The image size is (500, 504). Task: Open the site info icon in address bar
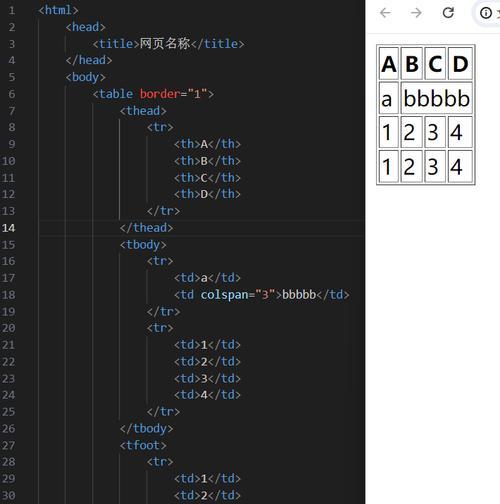click(x=486, y=13)
